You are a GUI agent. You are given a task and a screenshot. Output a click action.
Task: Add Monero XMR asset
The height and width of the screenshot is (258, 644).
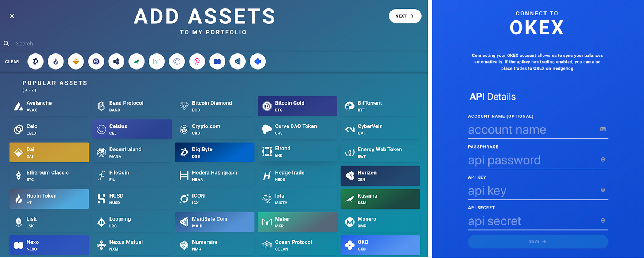[x=380, y=222]
